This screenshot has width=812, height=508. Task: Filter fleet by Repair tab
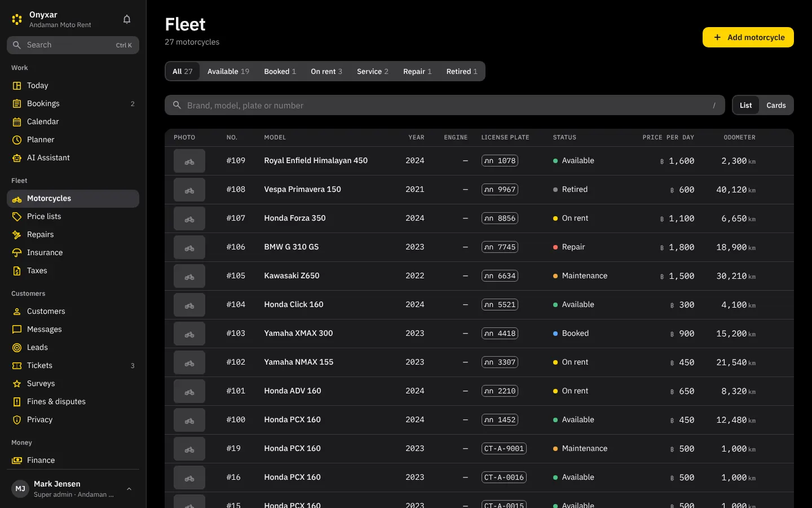417,72
